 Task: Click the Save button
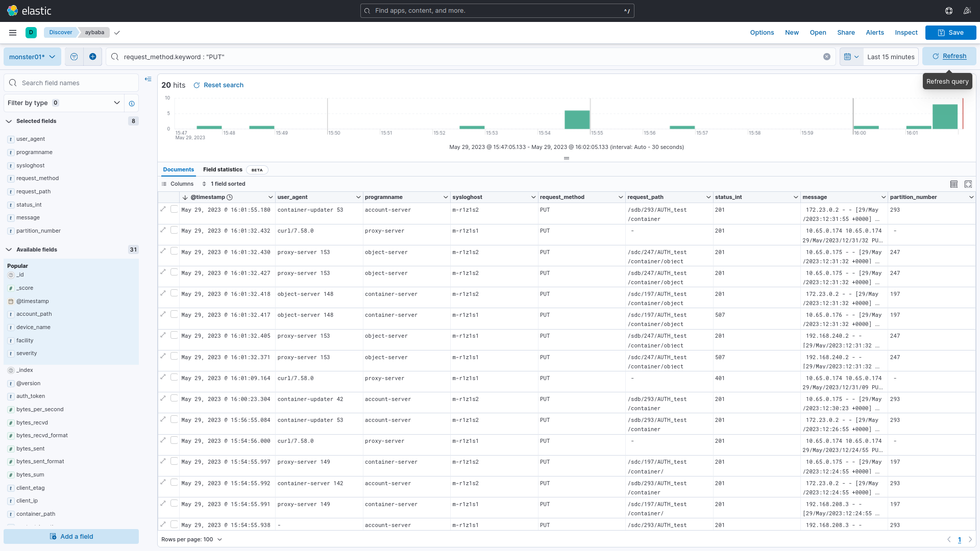click(950, 33)
